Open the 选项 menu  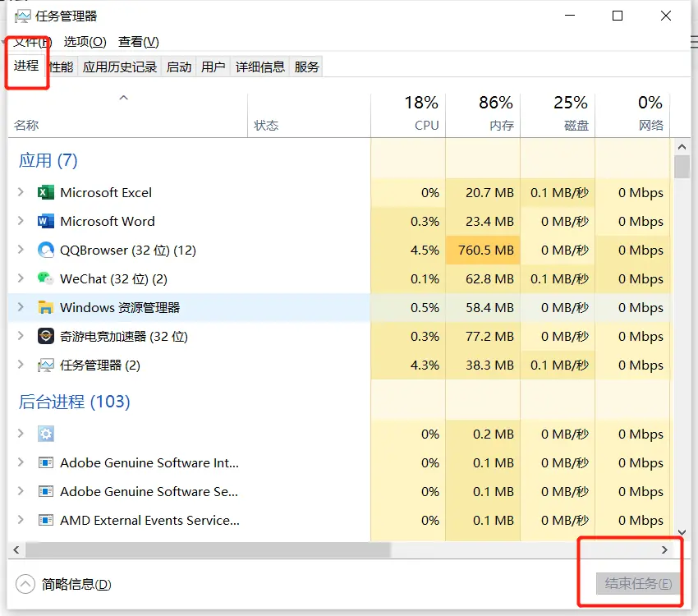click(x=85, y=41)
